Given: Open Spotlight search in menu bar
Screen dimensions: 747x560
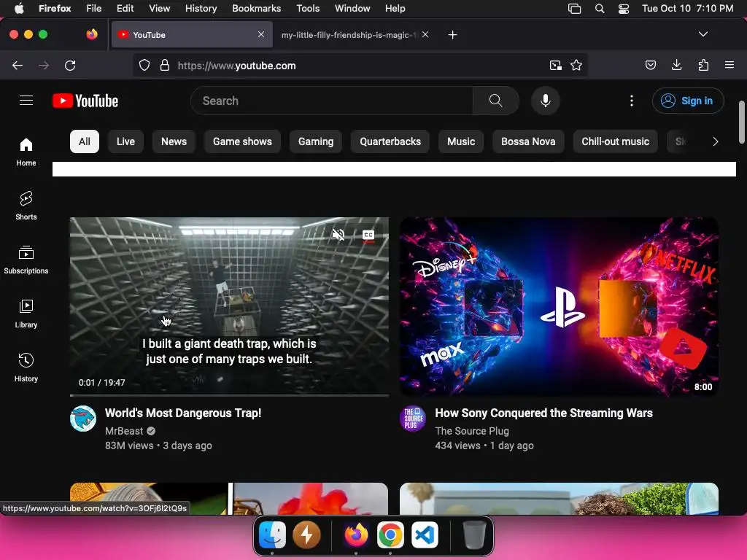Looking at the screenshot, I should 600,9.
